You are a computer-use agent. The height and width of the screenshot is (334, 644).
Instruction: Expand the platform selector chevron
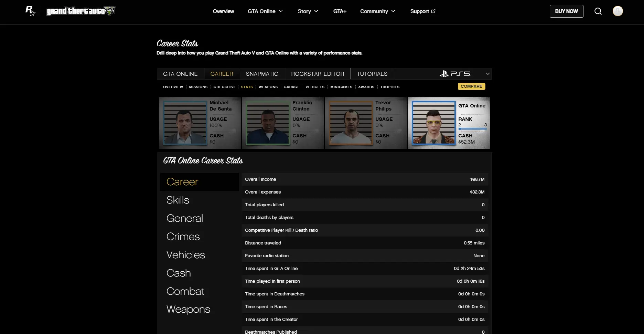(x=487, y=74)
